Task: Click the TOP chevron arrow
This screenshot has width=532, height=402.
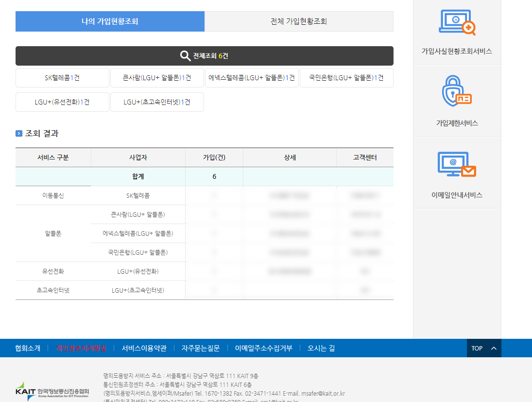Action: [x=494, y=348]
